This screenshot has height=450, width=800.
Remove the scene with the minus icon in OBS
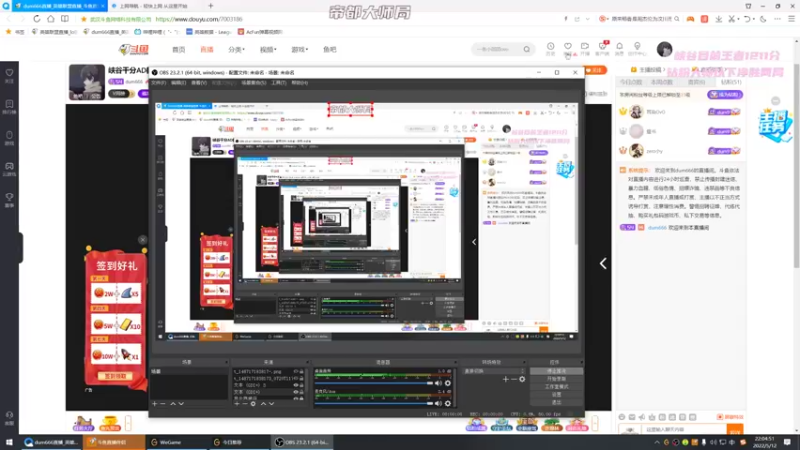(x=163, y=404)
